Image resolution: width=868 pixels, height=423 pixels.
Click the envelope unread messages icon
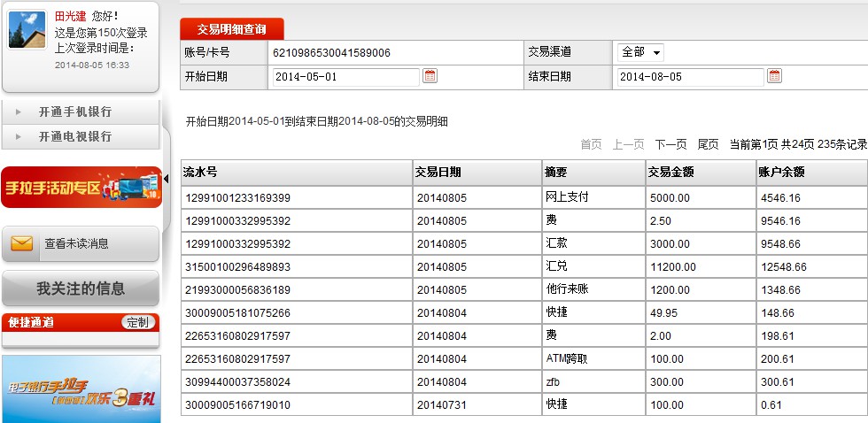point(22,243)
